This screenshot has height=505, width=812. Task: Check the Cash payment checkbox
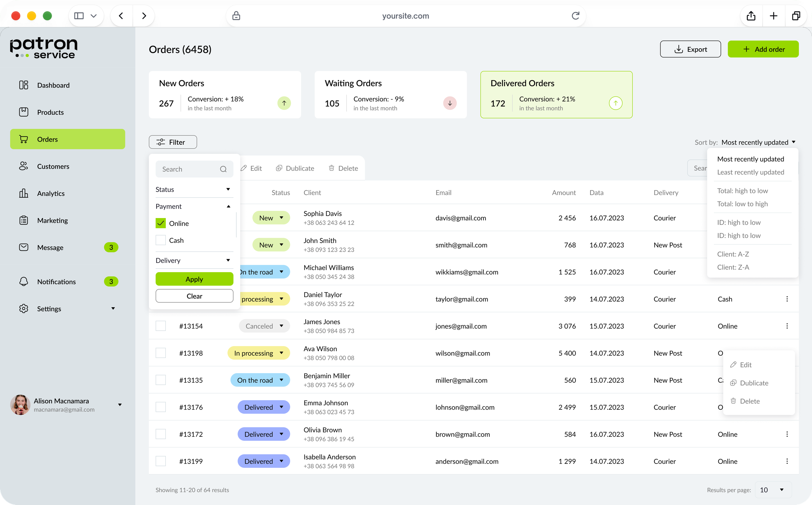pos(161,240)
